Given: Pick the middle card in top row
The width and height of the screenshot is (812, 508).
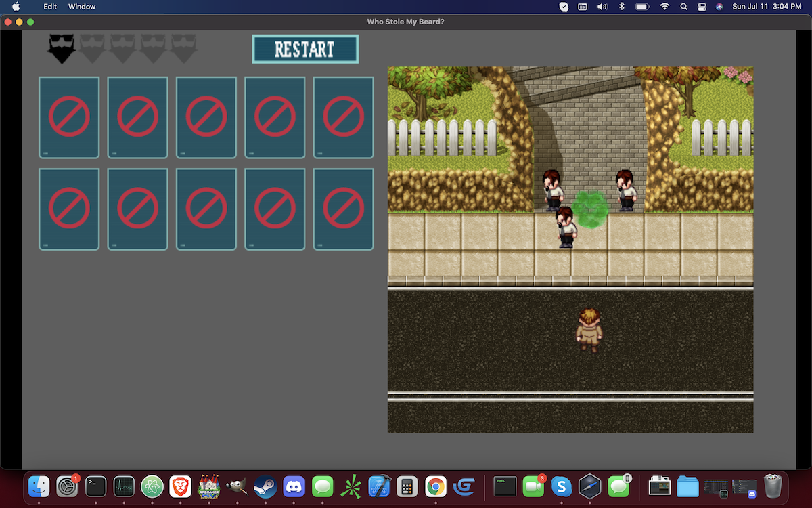Looking at the screenshot, I should click(x=206, y=117).
